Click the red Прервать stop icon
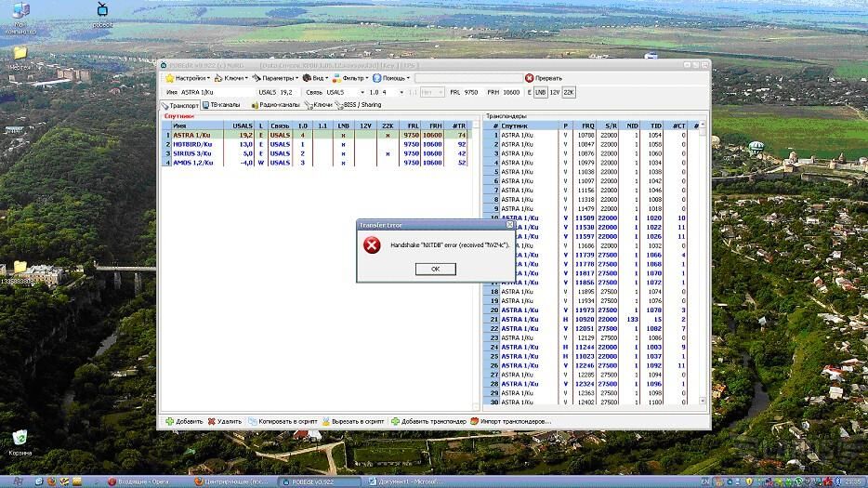Image resolution: width=868 pixels, height=488 pixels. 530,78
